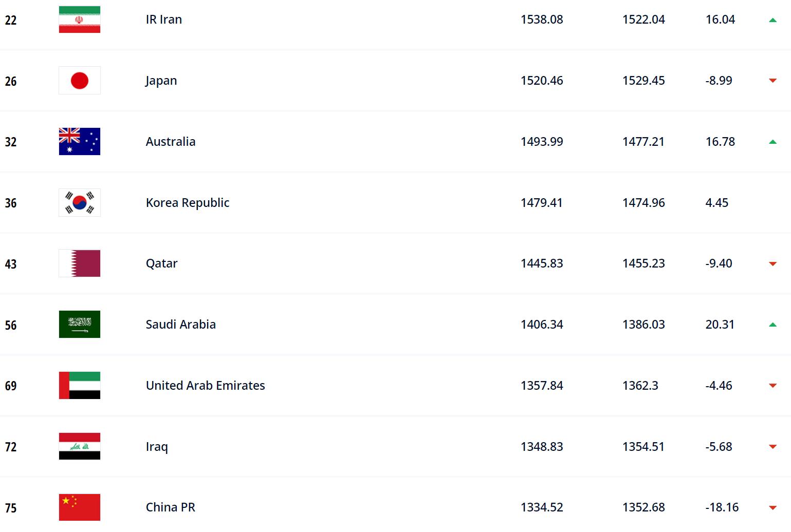Open the Australia team name link
The height and width of the screenshot is (532, 791).
tap(171, 142)
